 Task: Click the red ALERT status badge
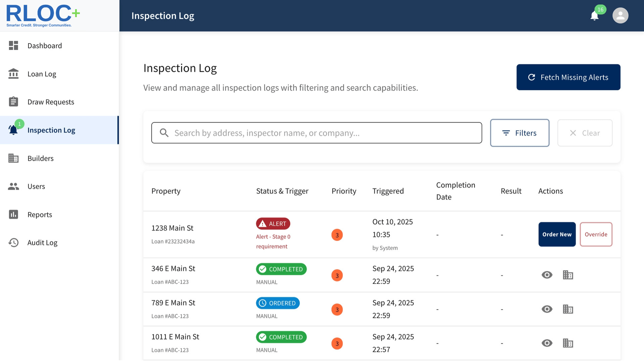click(273, 224)
